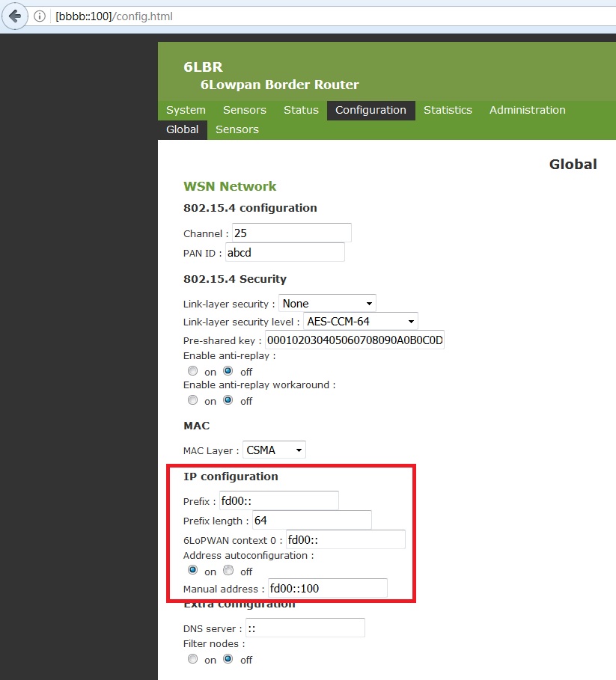Open the Administration tab

pos(528,110)
